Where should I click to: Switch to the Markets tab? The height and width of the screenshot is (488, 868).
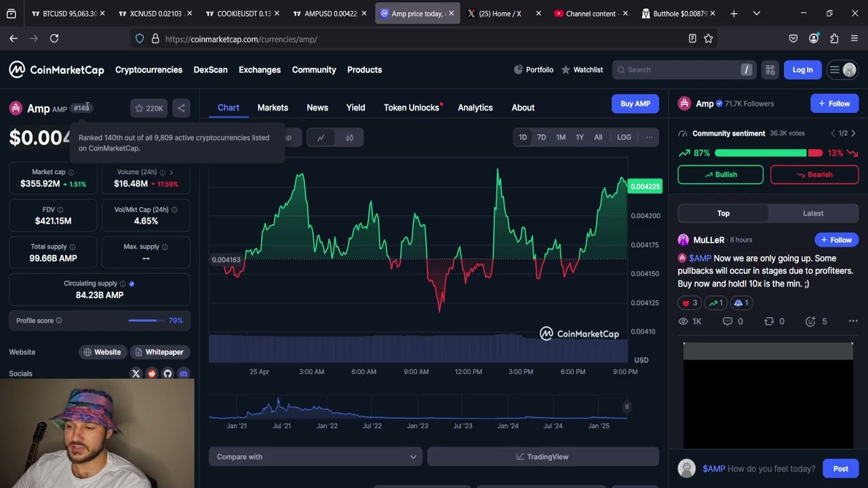(x=273, y=108)
